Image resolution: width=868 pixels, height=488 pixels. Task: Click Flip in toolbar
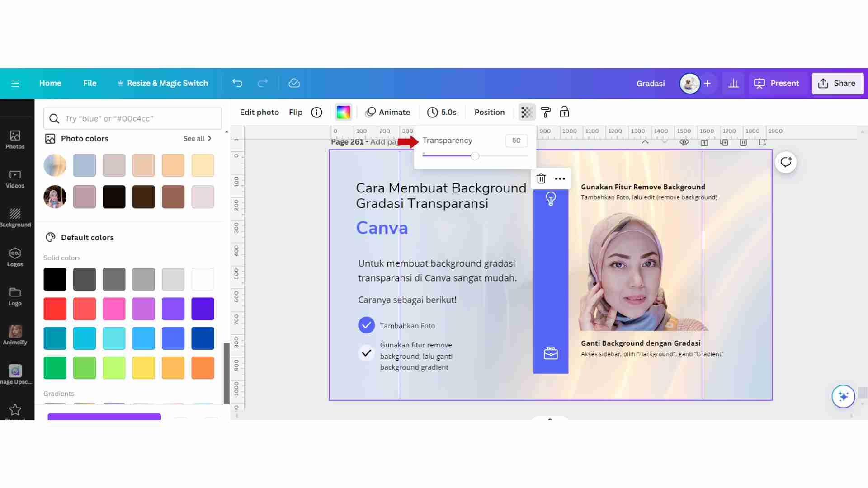(296, 112)
